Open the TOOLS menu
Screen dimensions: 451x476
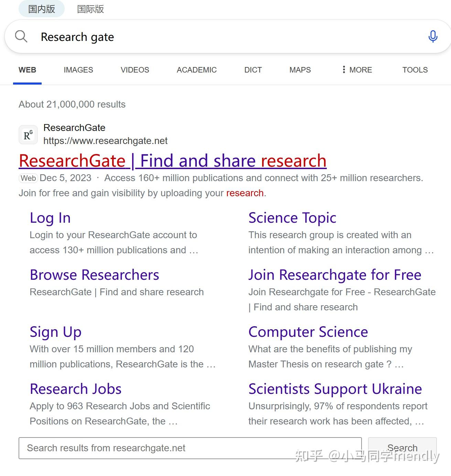coord(415,69)
